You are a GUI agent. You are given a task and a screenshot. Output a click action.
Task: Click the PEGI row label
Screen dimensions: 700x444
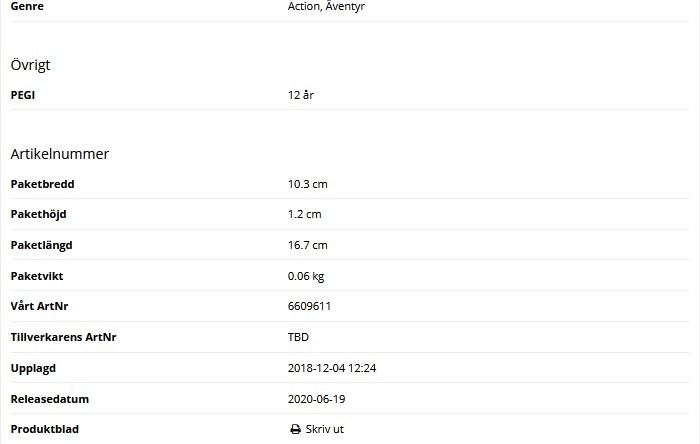(23, 95)
